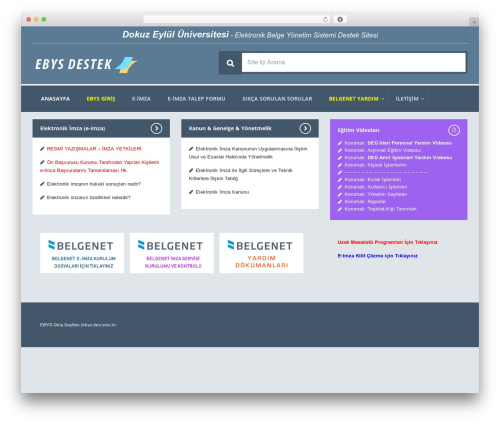Open SIKÇA SORULAN SORULAR menu item
The width and height of the screenshot is (500, 423).
[x=277, y=99]
